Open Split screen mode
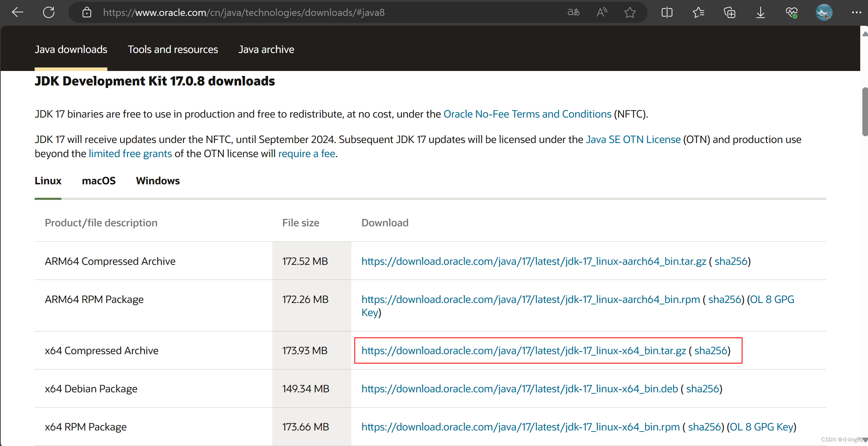 [x=667, y=12]
